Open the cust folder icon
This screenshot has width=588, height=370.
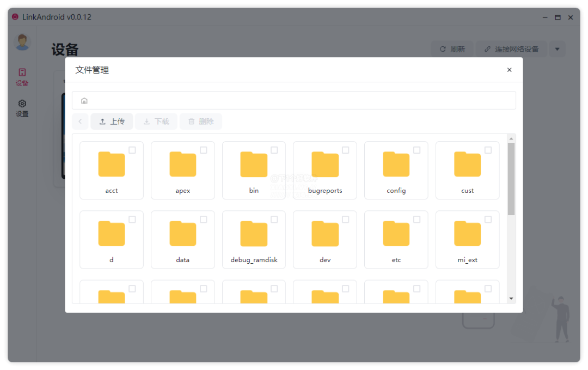467,164
